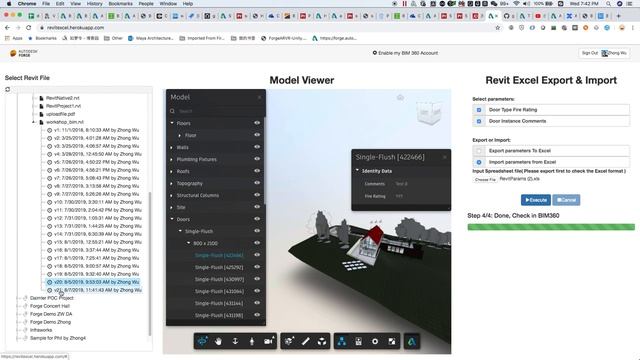
Task: Close the Single-Flush properties panel
Action: coord(444,157)
